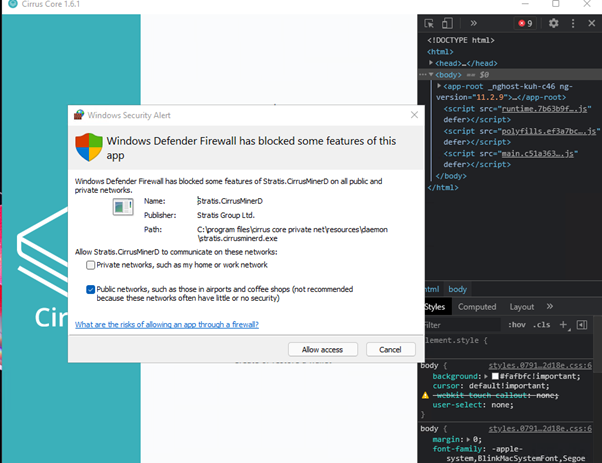Open first styles.0791 css source link
602x463 pixels.
[x=540, y=365]
